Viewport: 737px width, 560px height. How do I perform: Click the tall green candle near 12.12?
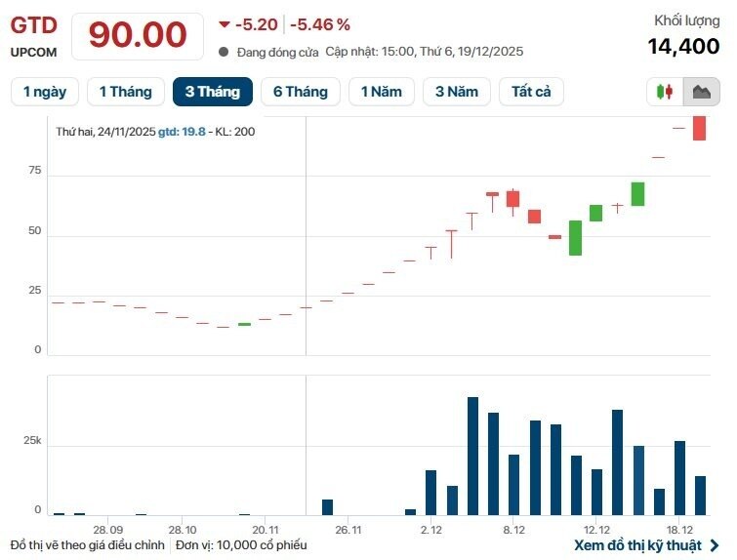tap(575, 238)
